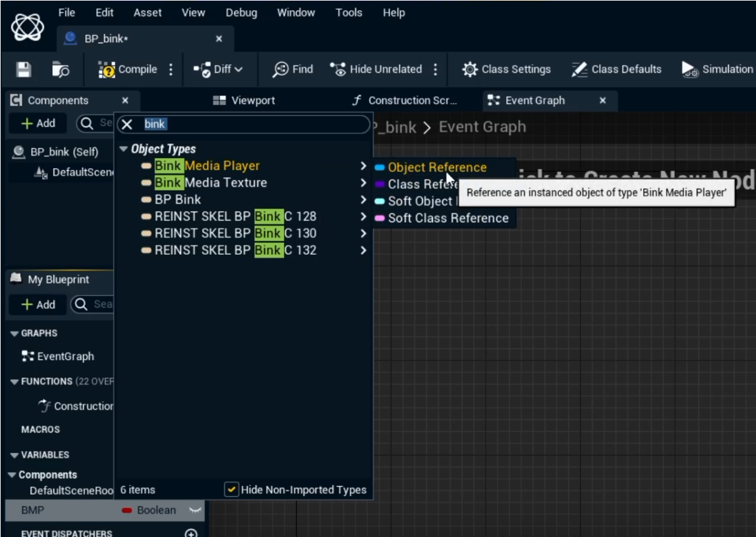Compile the blueprint

(x=128, y=69)
